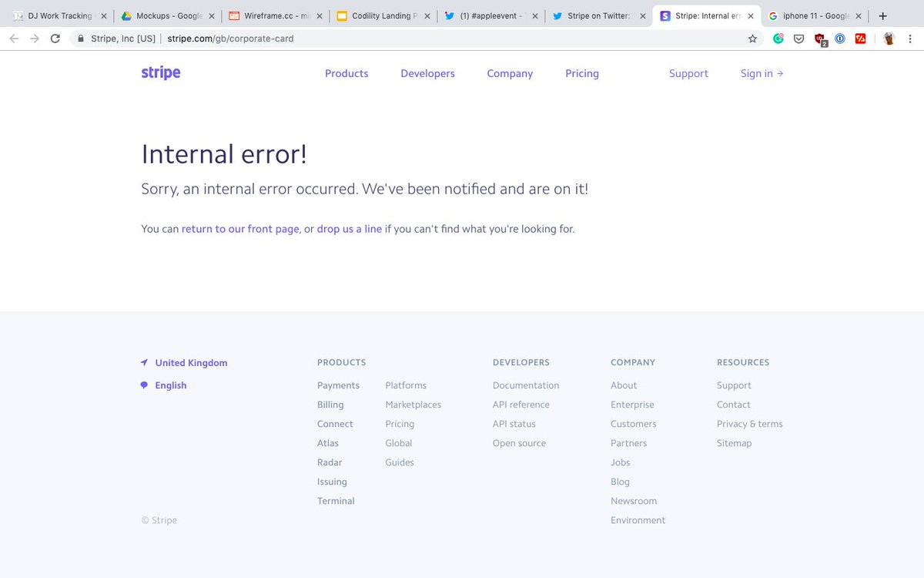Change country from United Kingdom
Screen dimensions: 924x578
tap(191, 362)
